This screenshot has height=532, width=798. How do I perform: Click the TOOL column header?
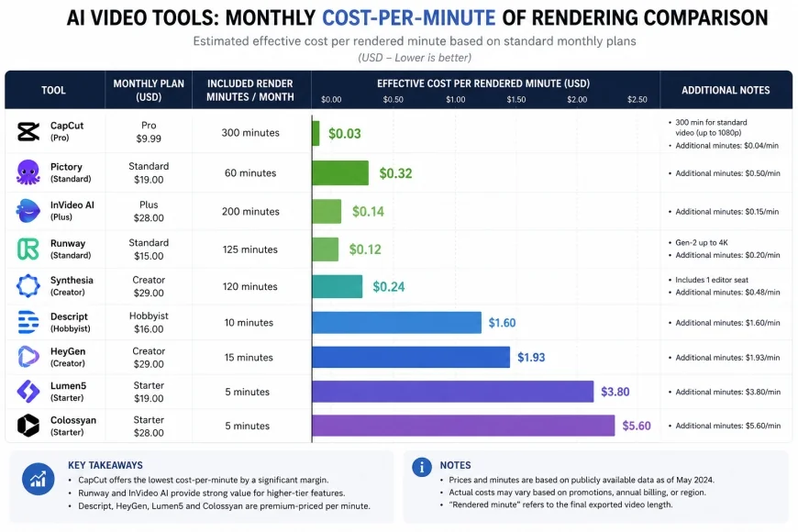pyautogui.click(x=53, y=90)
